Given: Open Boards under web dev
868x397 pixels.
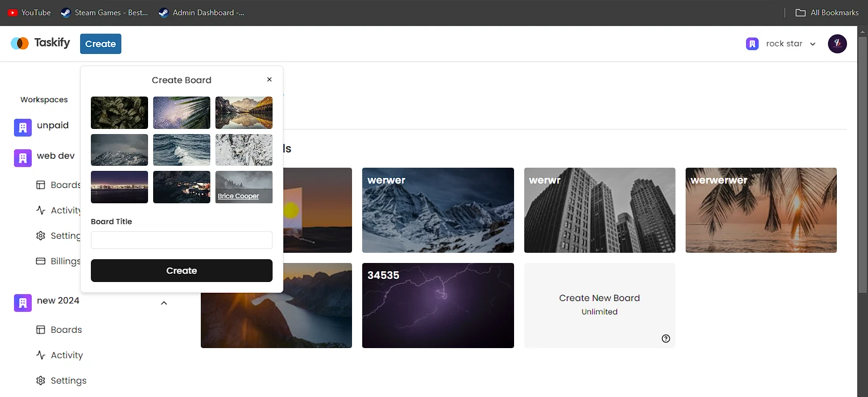Looking at the screenshot, I should 58,185.
